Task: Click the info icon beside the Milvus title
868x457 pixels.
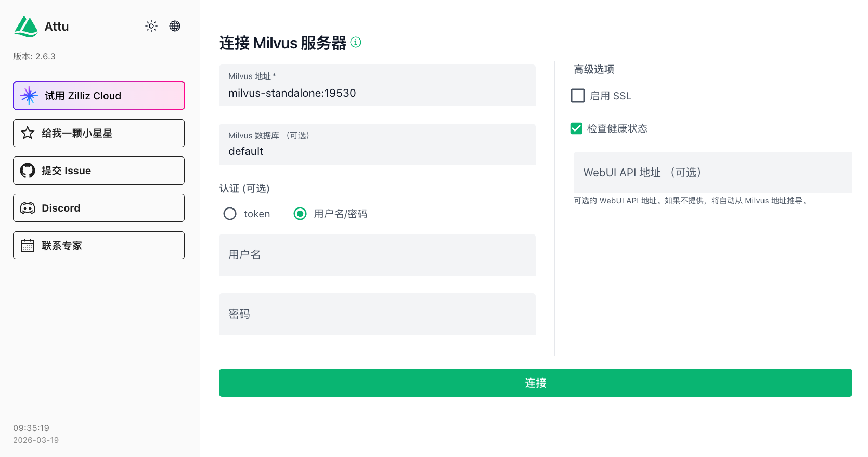Action: [x=356, y=42]
